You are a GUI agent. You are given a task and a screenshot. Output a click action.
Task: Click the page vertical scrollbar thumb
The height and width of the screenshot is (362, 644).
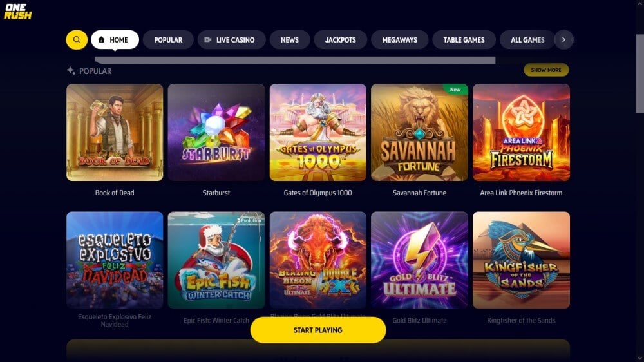point(639,74)
